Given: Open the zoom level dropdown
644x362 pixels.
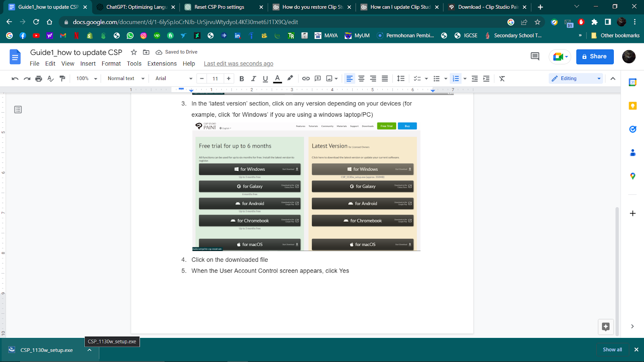Looking at the screenshot, I should point(87,78).
